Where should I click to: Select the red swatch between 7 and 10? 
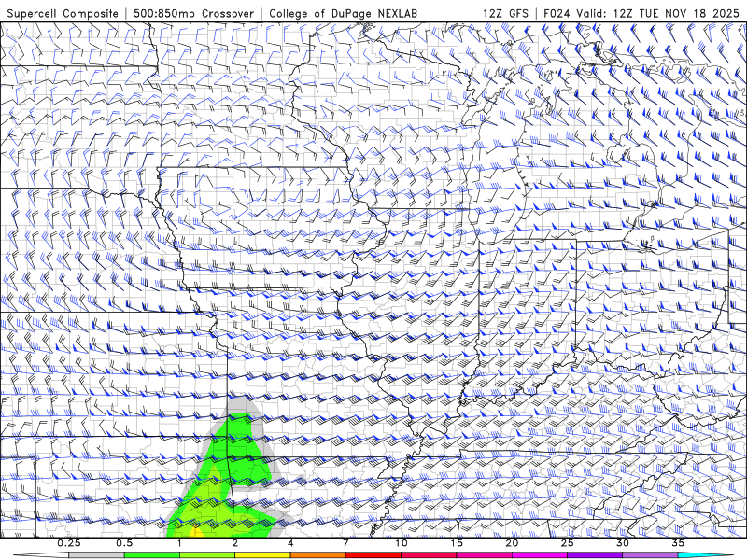(x=373, y=555)
